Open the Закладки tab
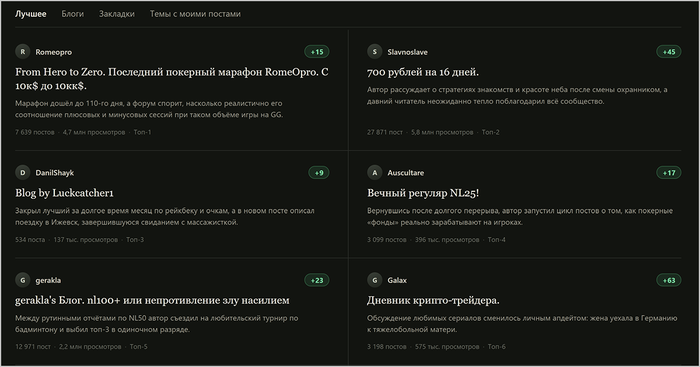700x367 pixels. (117, 14)
